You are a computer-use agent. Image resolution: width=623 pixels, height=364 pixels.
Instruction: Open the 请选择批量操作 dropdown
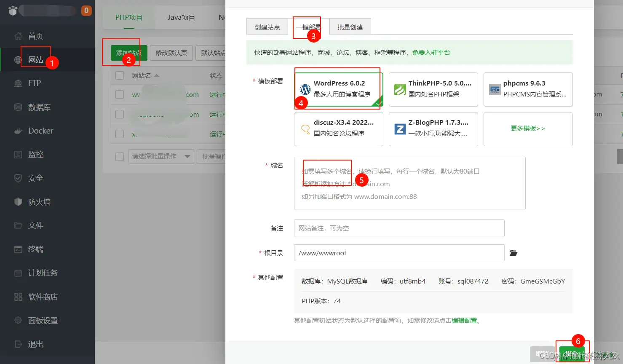[161, 156]
